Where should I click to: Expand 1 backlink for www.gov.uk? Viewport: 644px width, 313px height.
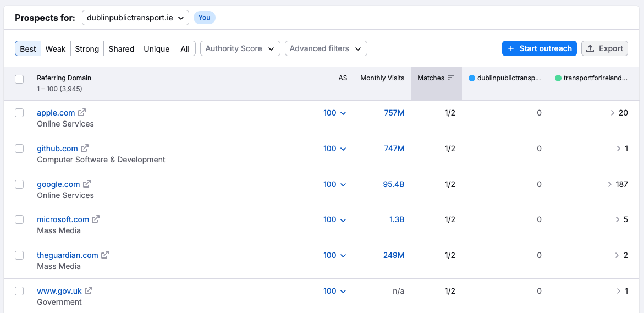(x=622, y=291)
